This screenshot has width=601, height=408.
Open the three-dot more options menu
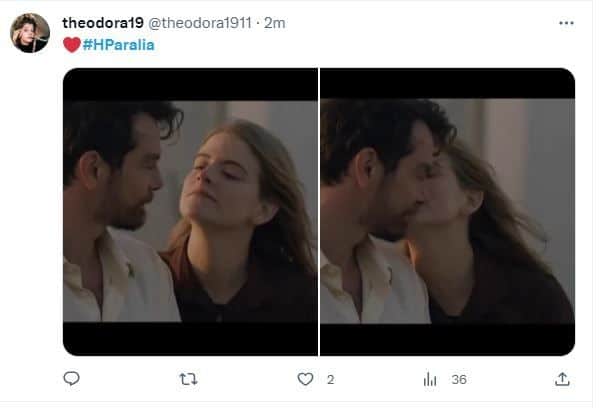pyautogui.click(x=566, y=23)
